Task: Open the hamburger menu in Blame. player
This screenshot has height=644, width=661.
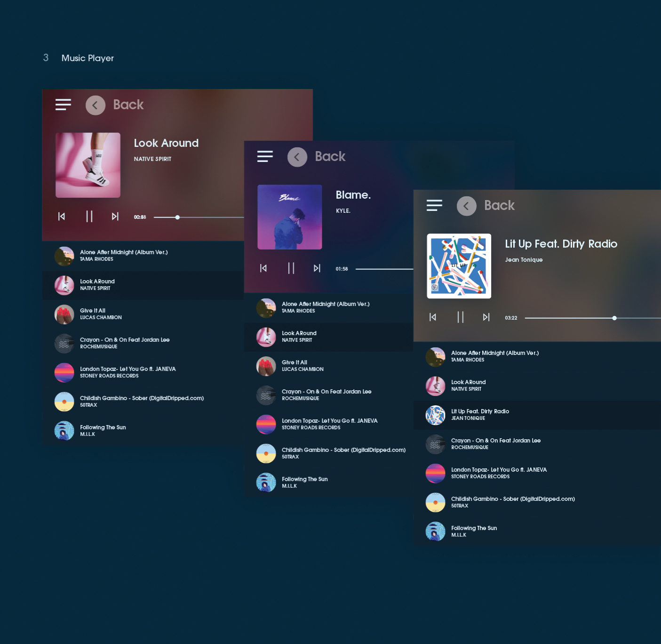Action: pos(265,156)
